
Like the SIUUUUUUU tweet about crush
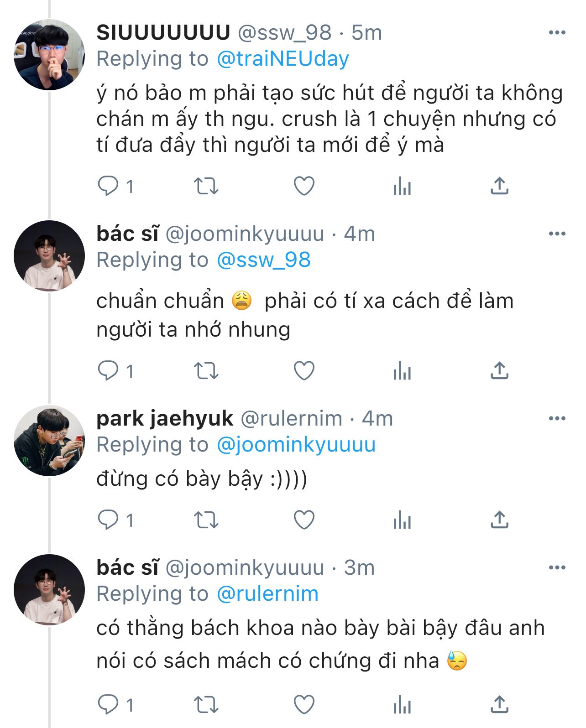304,186
